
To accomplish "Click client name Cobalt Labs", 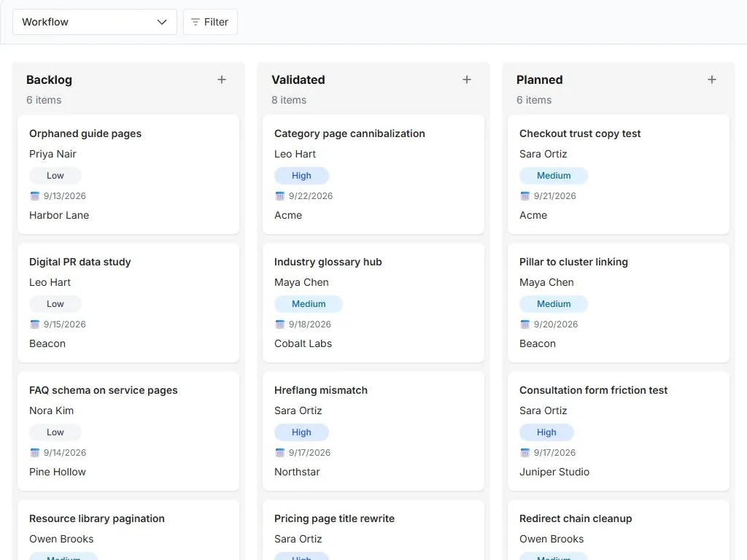I will pos(303,343).
